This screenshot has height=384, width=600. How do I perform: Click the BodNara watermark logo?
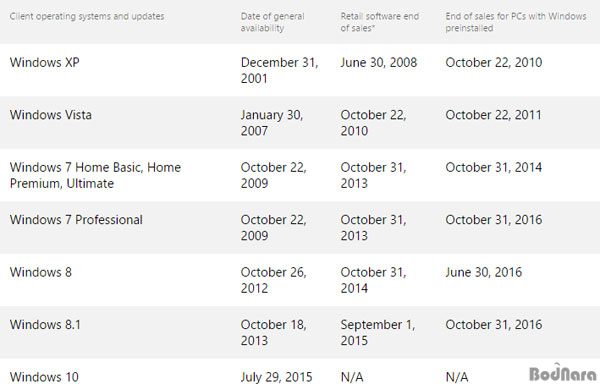[x=562, y=373]
